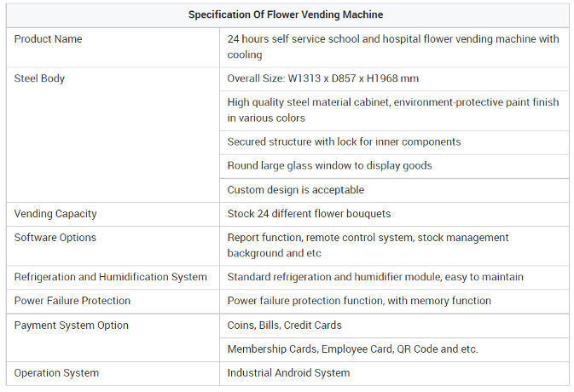Screen dimensions: 574x392
Task: Click the '24 hours self service' description cell
Action: tap(393, 47)
